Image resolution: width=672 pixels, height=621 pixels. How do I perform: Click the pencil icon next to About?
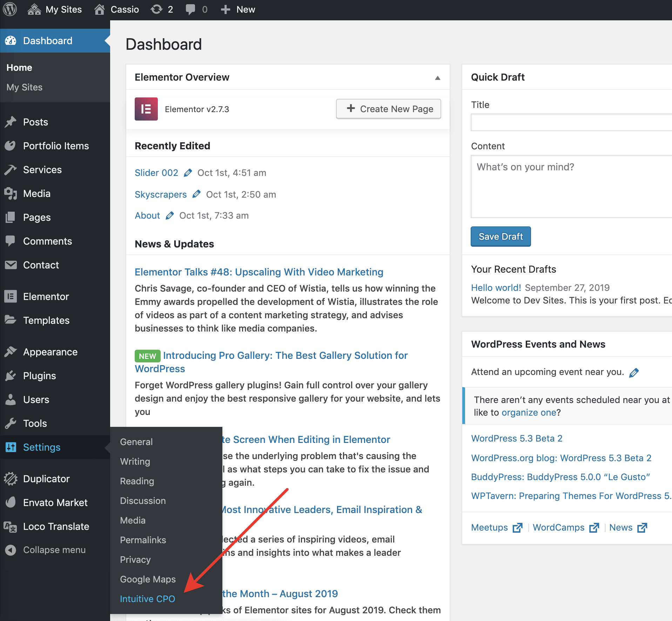tap(170, 216)
